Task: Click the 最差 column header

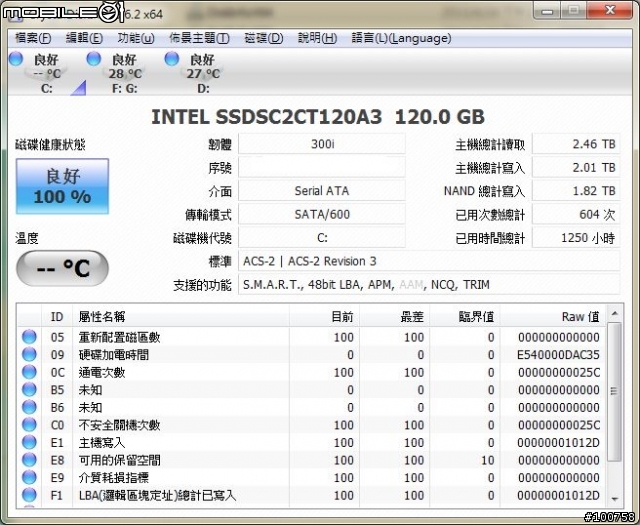Action: [x=394, y=316]
